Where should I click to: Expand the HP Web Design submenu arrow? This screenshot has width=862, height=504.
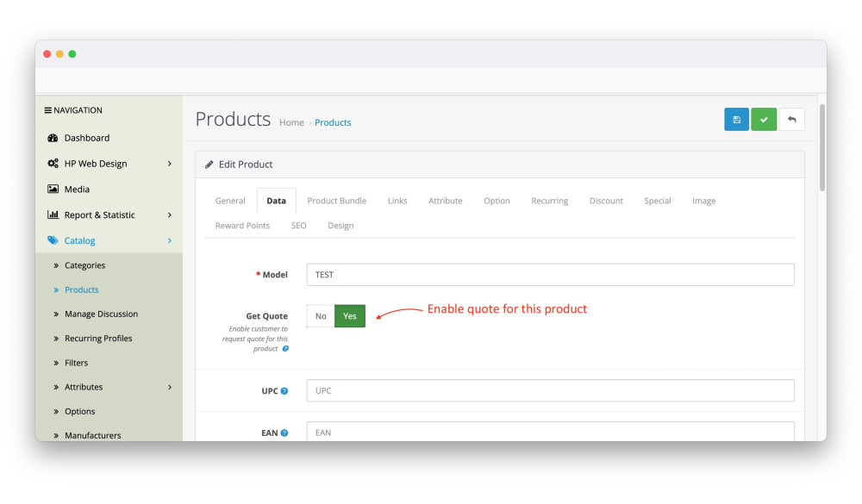170,164
